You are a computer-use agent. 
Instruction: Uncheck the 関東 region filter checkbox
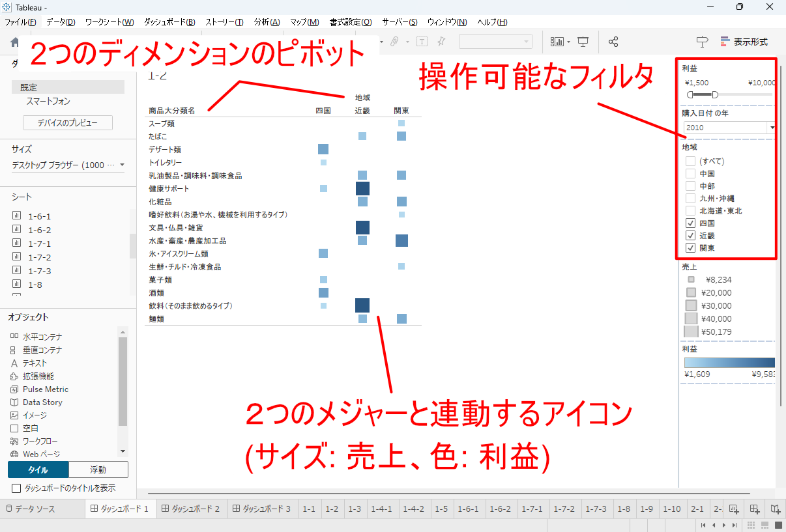690,247
